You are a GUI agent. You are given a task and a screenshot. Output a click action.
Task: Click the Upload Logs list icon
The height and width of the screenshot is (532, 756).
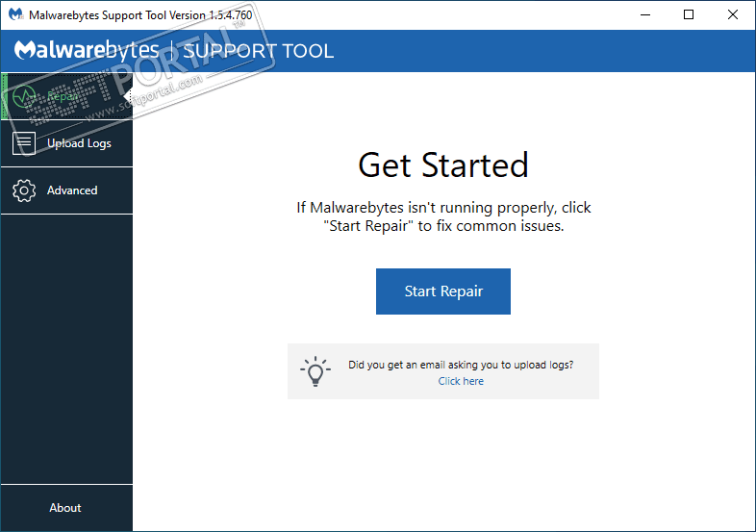[24, 143]
